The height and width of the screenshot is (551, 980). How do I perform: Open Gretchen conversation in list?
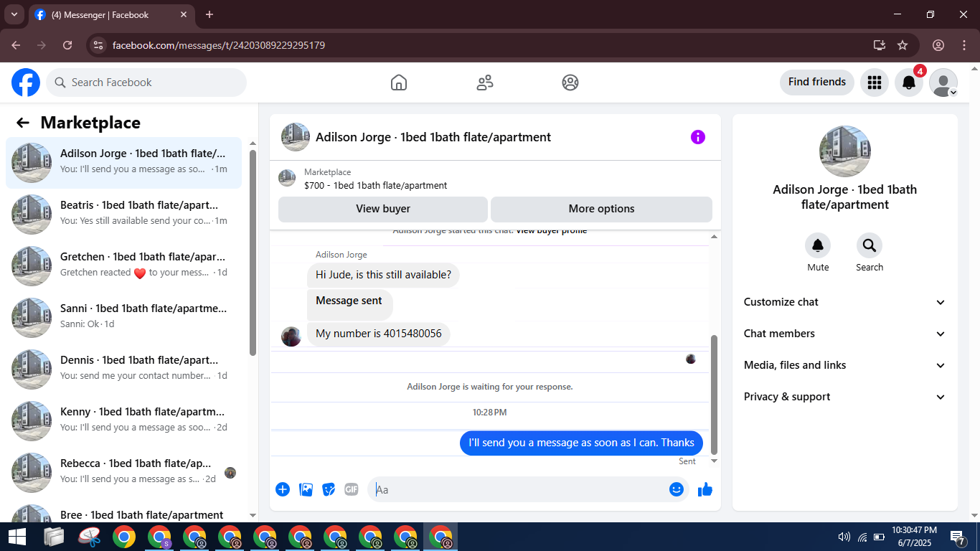pos(123,266)
